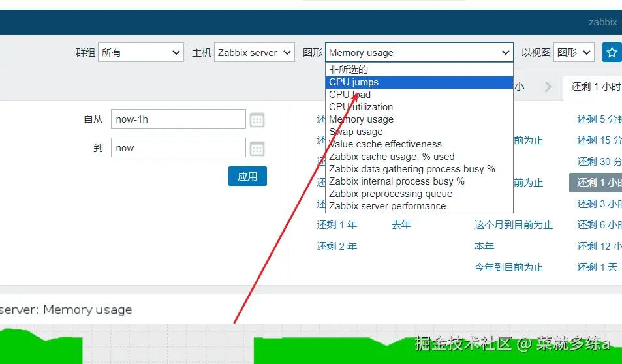Collapse the 图形 dropdown showing Memory usage
Image resolution: width=622 pixels, height=364 pixels.
(419, 52)
